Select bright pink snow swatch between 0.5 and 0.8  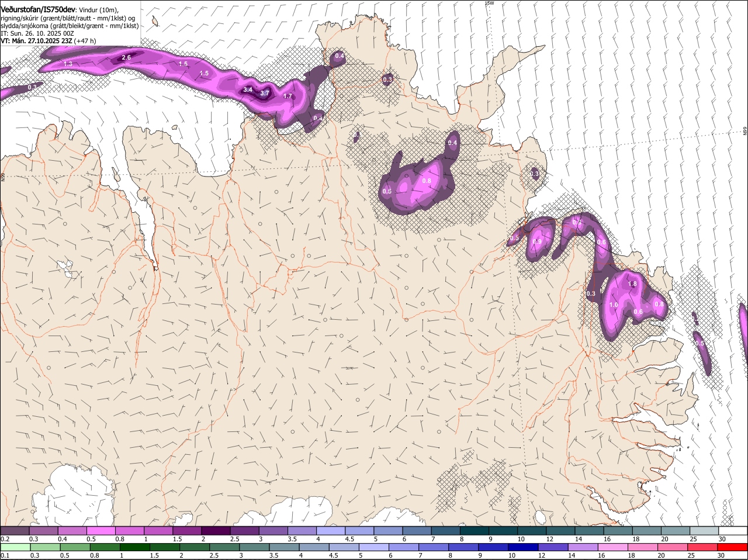point(101,531)
